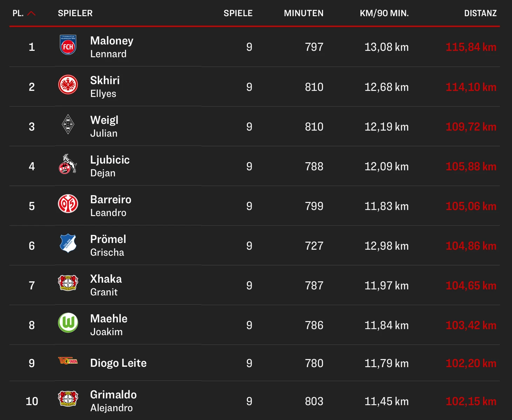Open Lennard Maloney's player profile

click(x=112, y=47)
